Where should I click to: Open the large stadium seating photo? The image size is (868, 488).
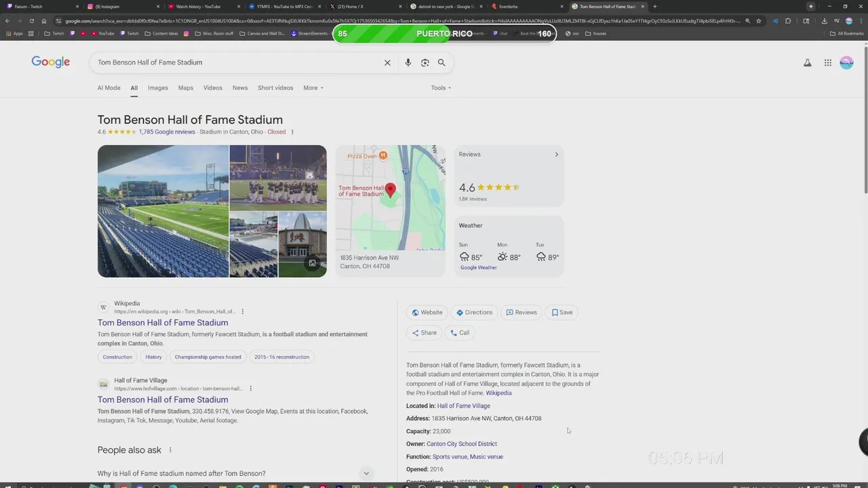[163, 211]
